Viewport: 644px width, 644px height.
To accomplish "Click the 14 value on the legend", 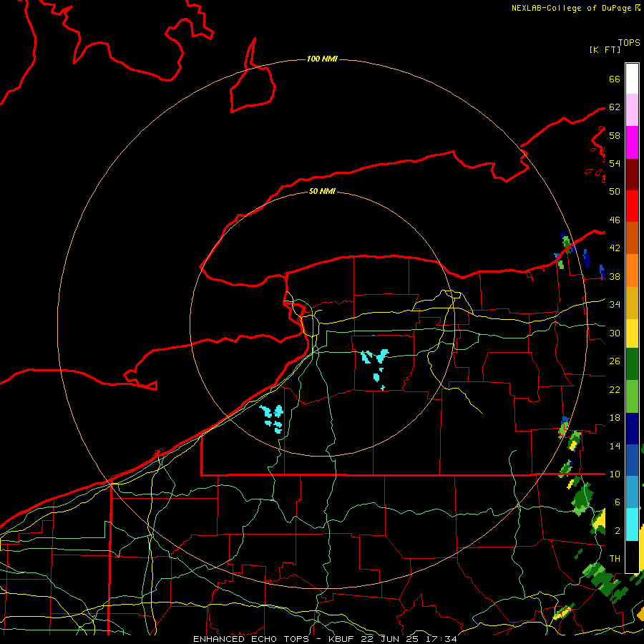I will [x=615, y=446].
